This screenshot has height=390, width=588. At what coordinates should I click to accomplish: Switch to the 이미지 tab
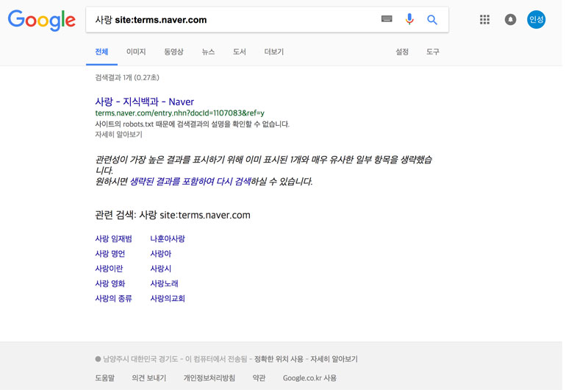click(x=136, y=52)
